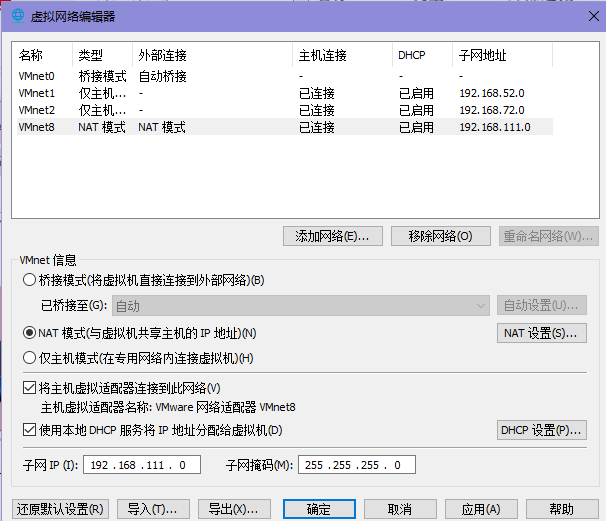Viewport: 606px width, 521px height.
Task: Click subnet address 192.168.111.0 cell
Action: click(x=495, y=127)
